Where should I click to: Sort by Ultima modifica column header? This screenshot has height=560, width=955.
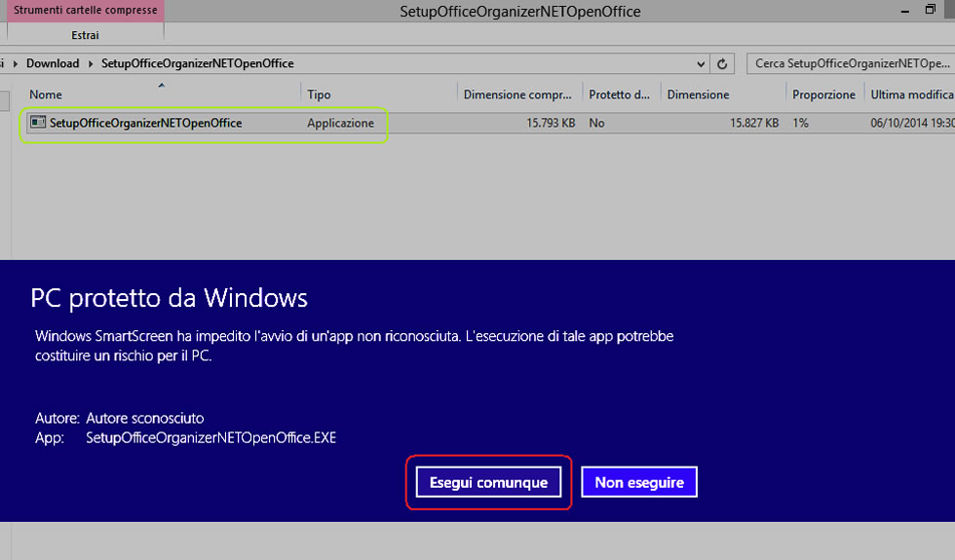[x=911, y=94]
